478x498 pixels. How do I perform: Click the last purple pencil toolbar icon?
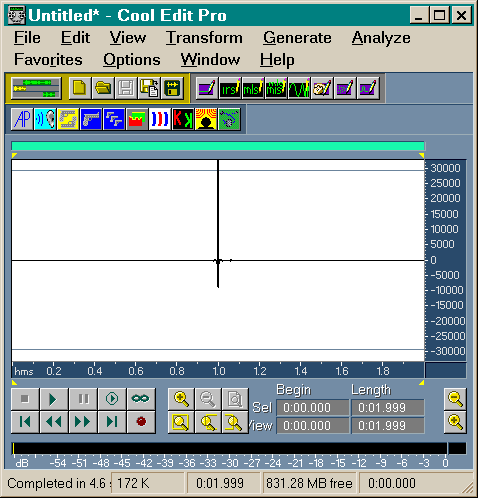368,88
